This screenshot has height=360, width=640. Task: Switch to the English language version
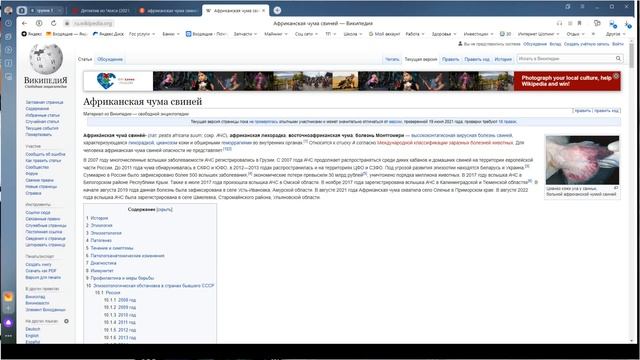point(32,336)
